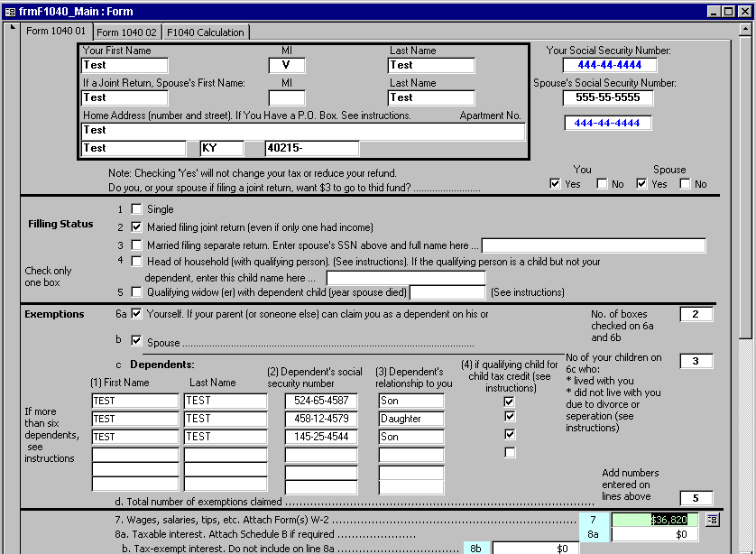Click the Wages line 7 amount field
Screen dimensions: 756x554
[656, 520]
